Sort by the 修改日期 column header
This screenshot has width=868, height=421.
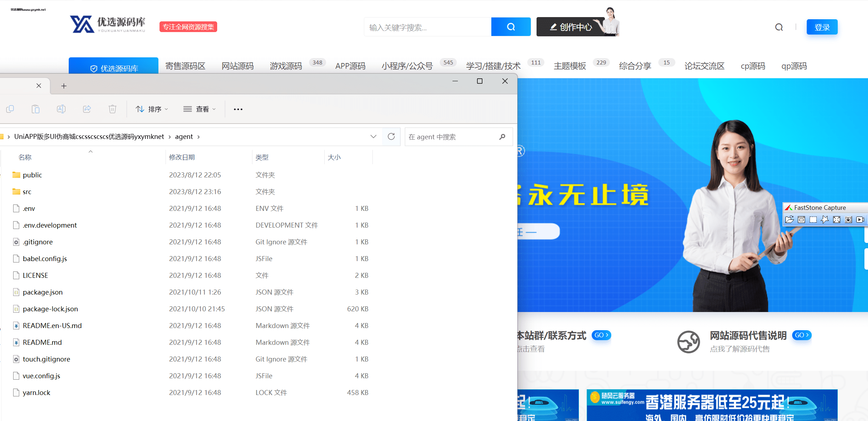[x=182, y=157]
